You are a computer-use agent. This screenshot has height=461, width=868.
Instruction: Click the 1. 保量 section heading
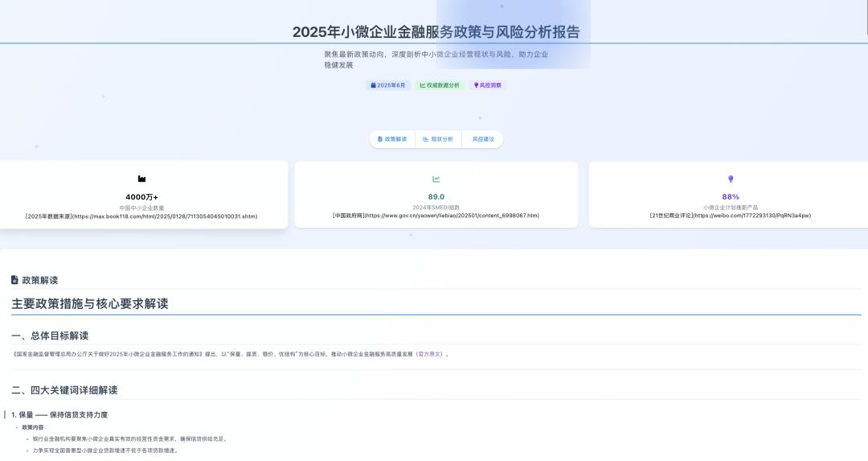pos(59,414)
